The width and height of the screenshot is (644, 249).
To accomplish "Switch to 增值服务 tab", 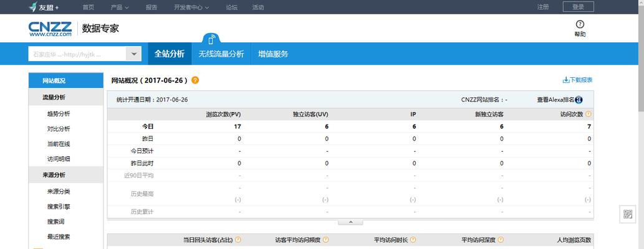I will pyautogui.click(x=273, y=54).
